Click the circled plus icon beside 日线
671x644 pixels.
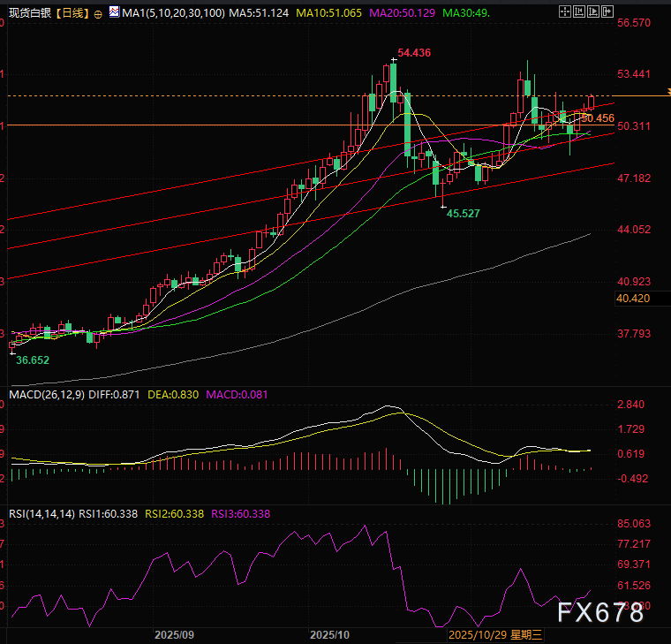[x=98, y=14]
